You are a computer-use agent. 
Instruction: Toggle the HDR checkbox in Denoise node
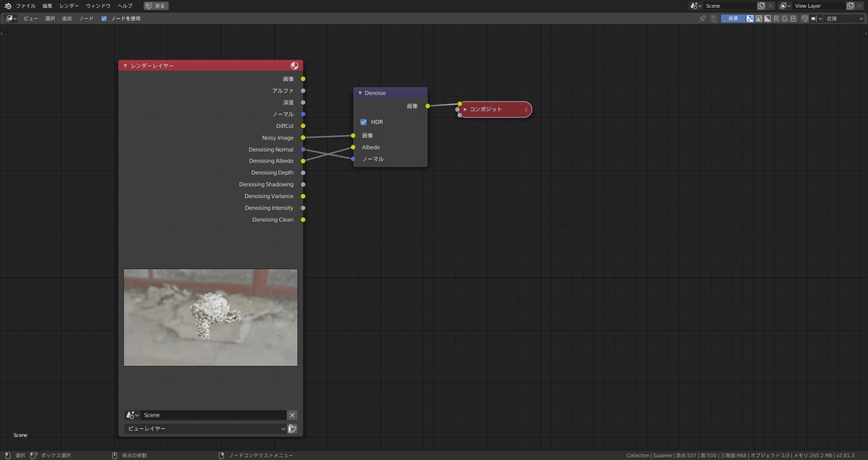(x=364, y=122)
